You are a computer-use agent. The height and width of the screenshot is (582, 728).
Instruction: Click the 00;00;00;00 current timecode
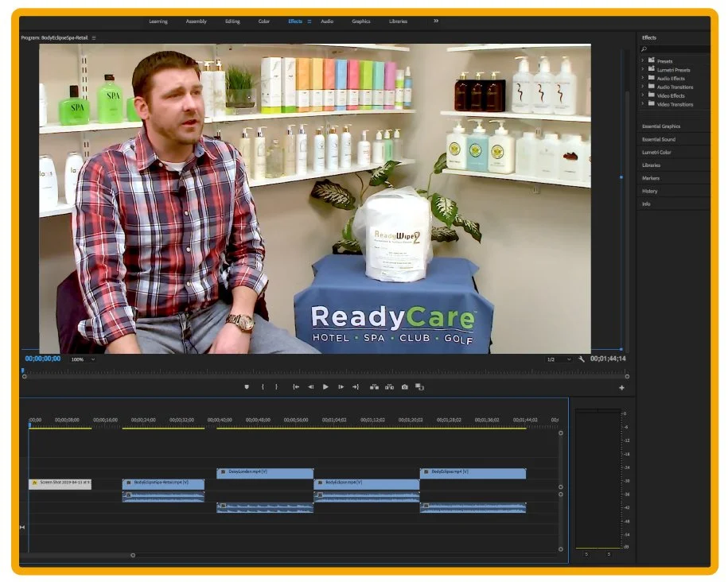(43, 359)
